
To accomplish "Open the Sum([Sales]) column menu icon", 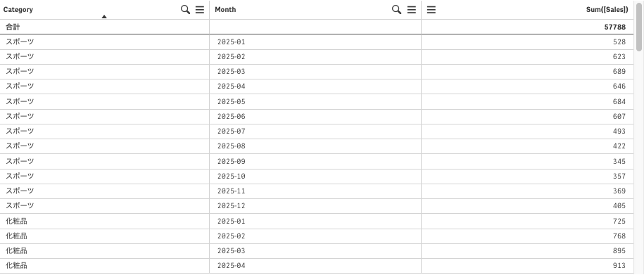I will coord(431,10).
